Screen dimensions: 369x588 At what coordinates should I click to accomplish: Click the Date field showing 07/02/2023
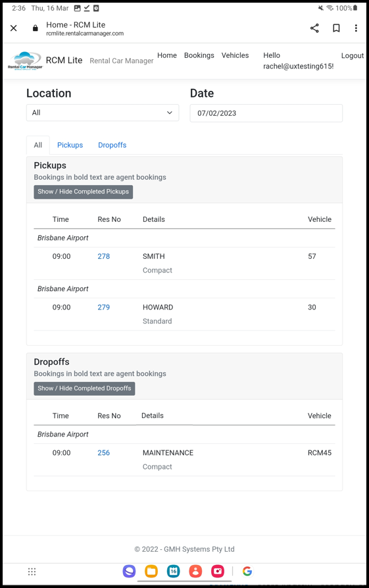(266, 113)
